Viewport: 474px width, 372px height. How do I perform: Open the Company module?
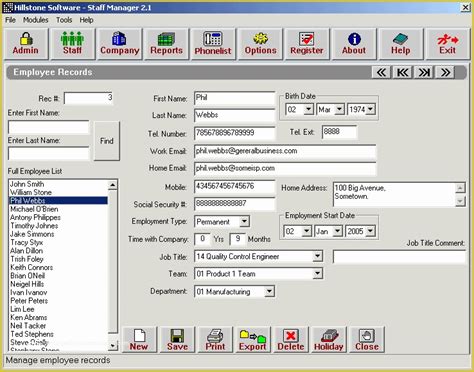pyautogui.click(x=119, y=44)
